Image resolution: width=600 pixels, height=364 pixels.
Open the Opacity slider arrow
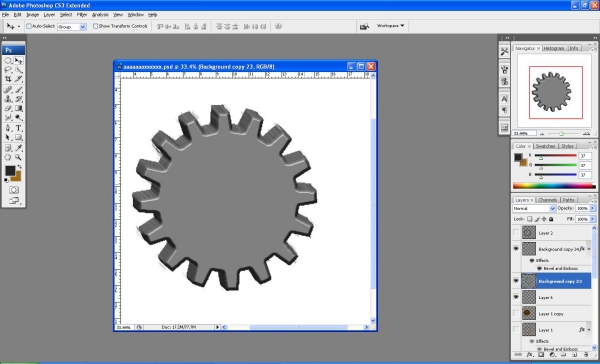pos(593,208)
